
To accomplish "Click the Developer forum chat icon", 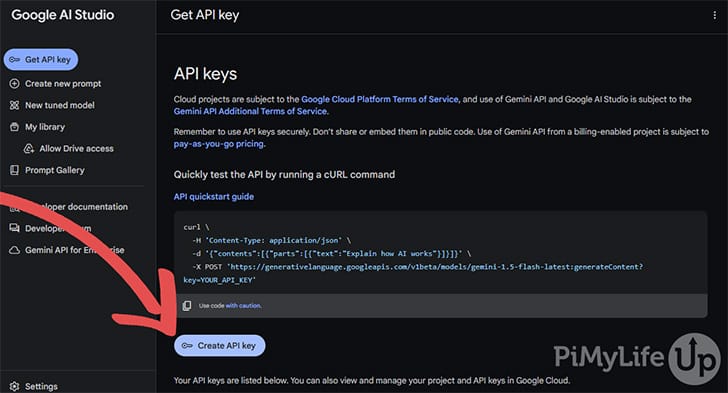I will (14, 228).
